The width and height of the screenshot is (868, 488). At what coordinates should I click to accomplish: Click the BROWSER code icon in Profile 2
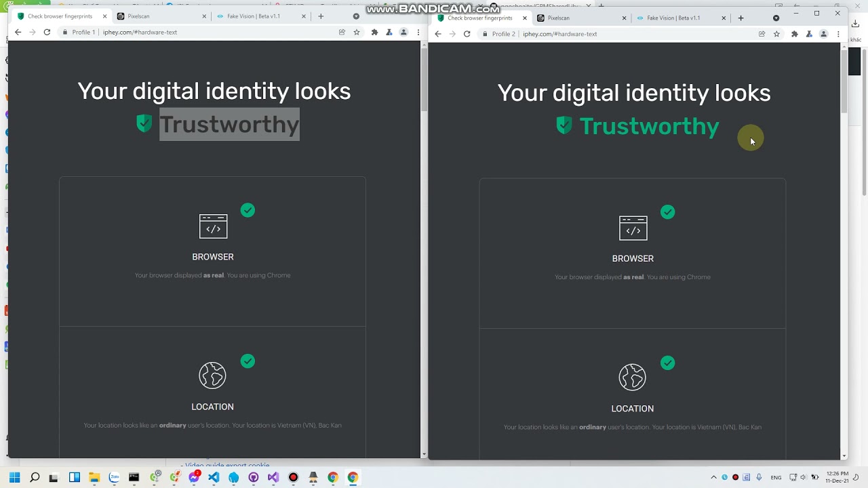(x=633, y=228)
